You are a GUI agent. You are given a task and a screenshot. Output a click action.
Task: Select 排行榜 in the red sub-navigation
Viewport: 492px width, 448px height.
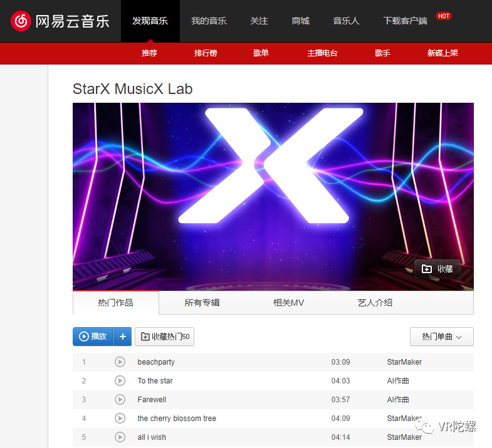[206, 53]
